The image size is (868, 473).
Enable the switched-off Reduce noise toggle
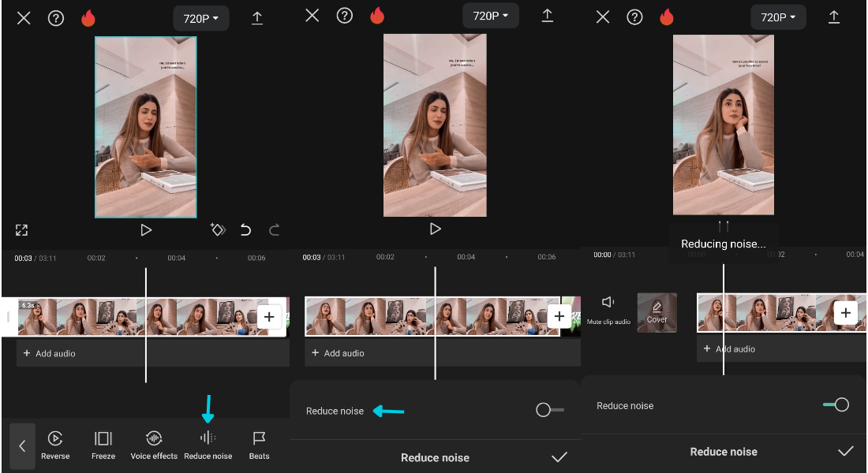click(x=549, y=410)
